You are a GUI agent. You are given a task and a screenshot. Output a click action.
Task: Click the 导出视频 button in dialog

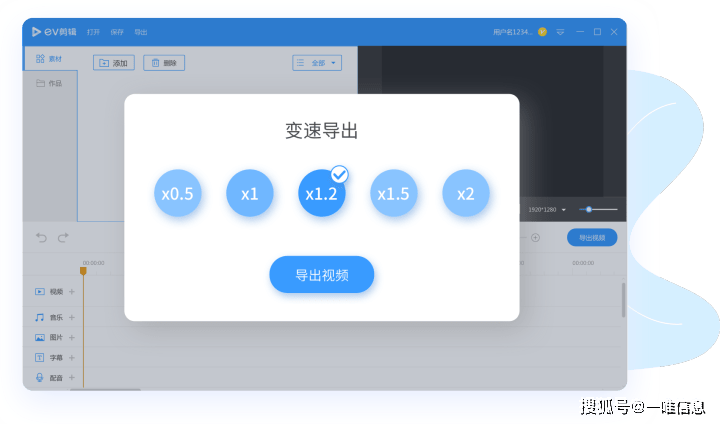(321, 275)
